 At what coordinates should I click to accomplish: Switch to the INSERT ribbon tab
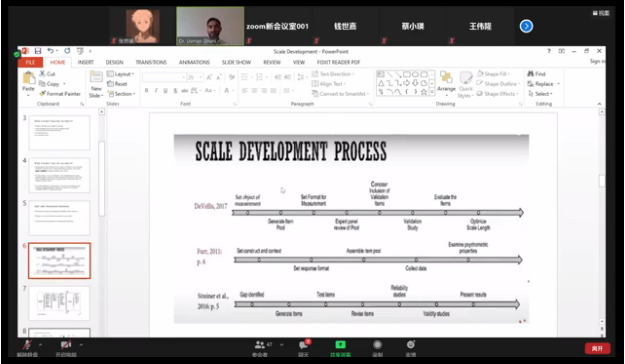pos(86,62)
